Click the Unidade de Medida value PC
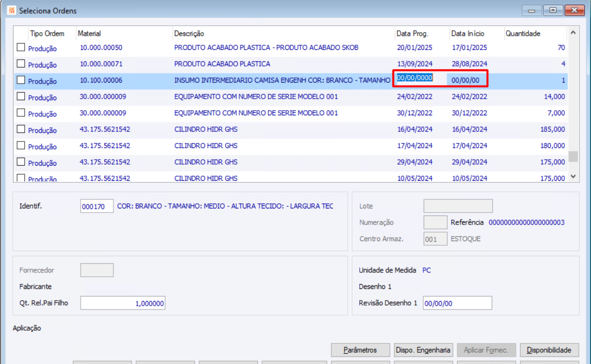Viewport: 591px width, 364px height. (426, 270)
